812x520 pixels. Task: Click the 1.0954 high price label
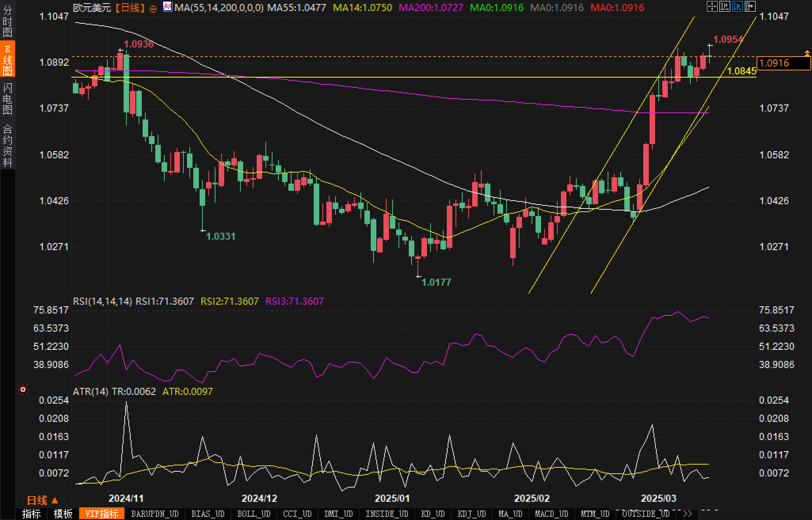728,39
